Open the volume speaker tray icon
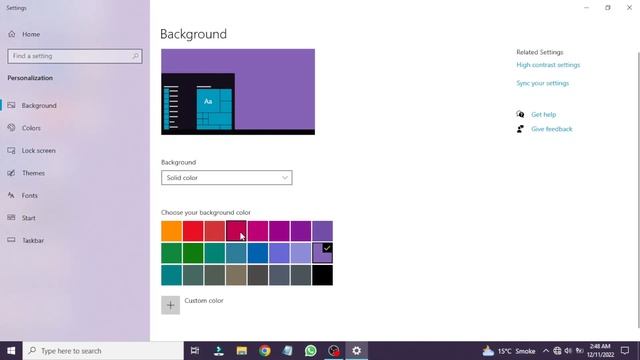This screenshot has width=640, height=360. tap(568, 351)
